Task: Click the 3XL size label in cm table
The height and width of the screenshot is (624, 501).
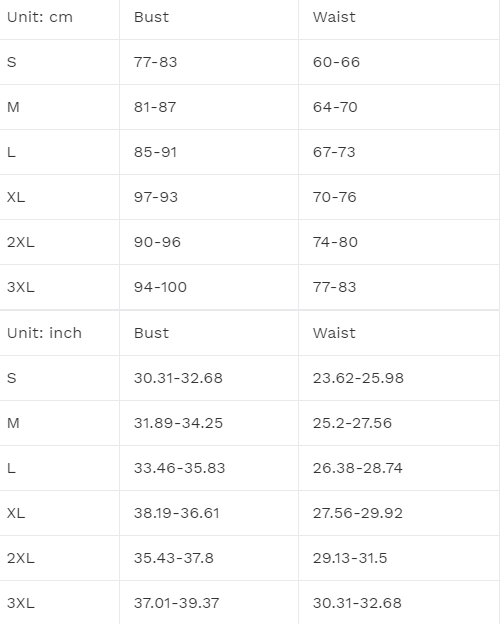Action: point(21,287)
